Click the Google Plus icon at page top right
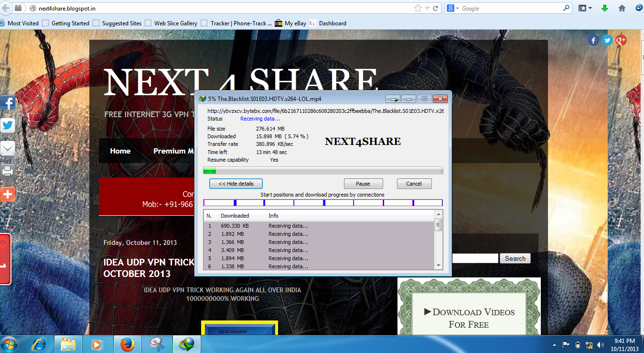The image size is (644, 353). [x=621, y=40]
